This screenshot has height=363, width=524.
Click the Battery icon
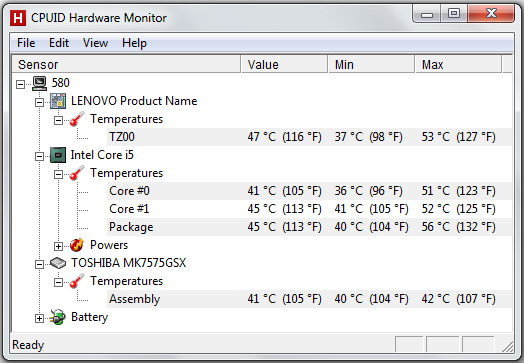pyautogui.click(x=58, y=317)
